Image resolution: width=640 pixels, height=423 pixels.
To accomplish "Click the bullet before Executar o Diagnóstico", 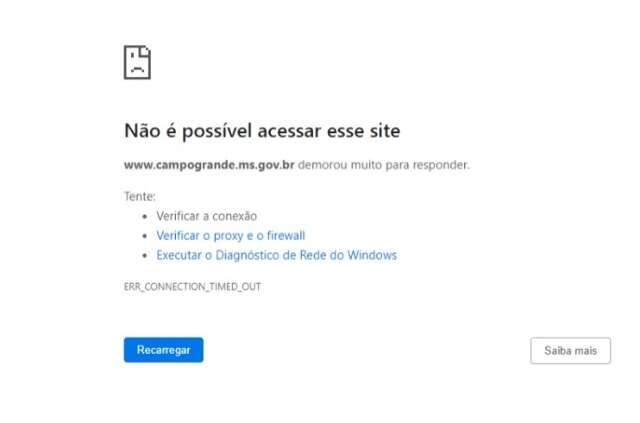I will [x=144, y=256].
